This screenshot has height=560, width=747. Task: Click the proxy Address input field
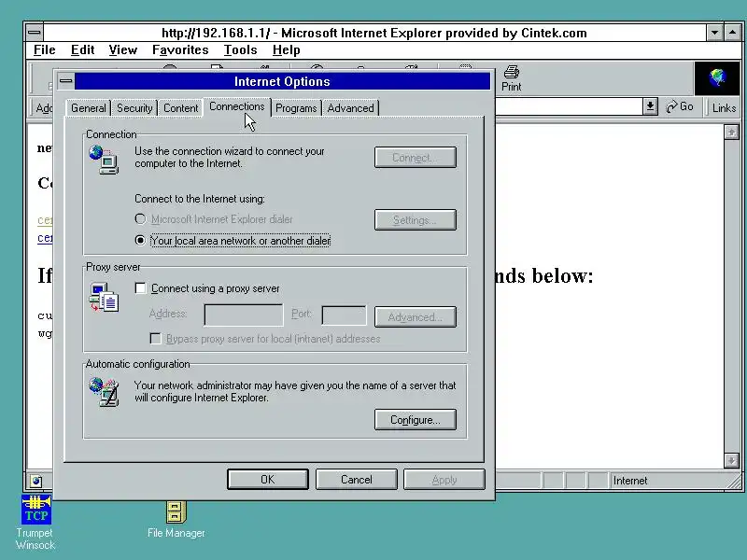tap(244, 315)
